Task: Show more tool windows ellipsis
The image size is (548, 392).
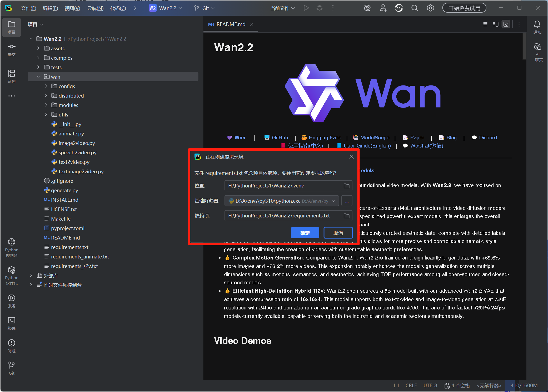Action: [x=11, y=96]
